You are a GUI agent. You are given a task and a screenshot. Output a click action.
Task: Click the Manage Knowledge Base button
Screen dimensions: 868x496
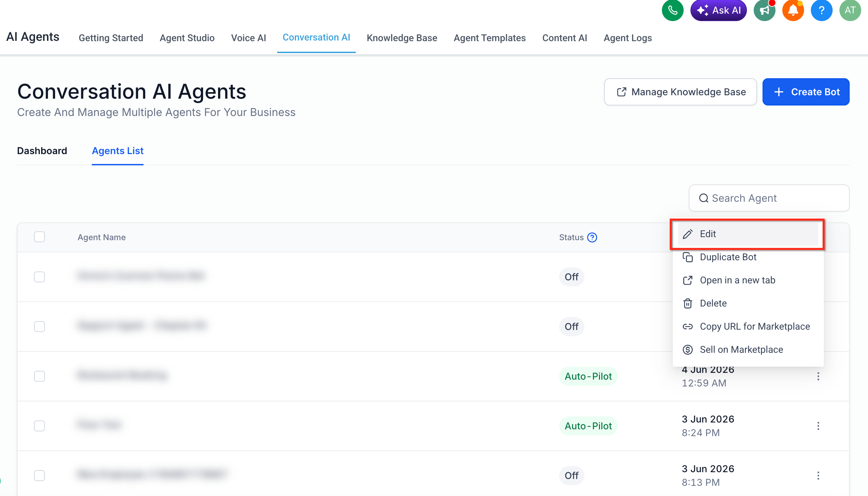(x=680, y=92)
